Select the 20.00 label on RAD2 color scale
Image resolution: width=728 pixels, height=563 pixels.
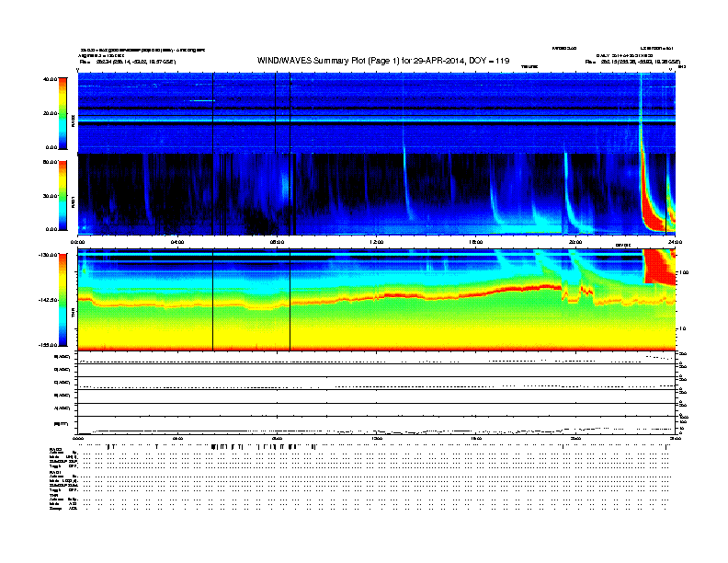(x=50, y=113)
